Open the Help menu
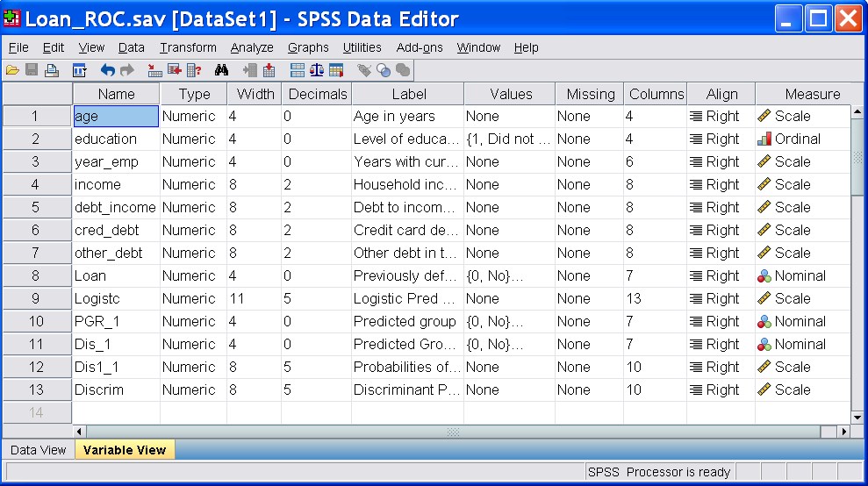The image size is (868, 486). coord(526,47)
